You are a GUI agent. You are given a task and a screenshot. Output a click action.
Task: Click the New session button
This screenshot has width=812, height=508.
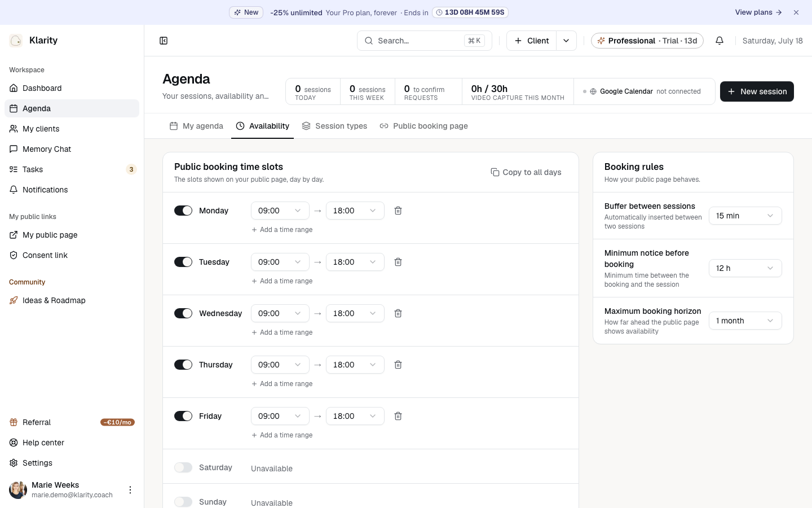[757, 91]
